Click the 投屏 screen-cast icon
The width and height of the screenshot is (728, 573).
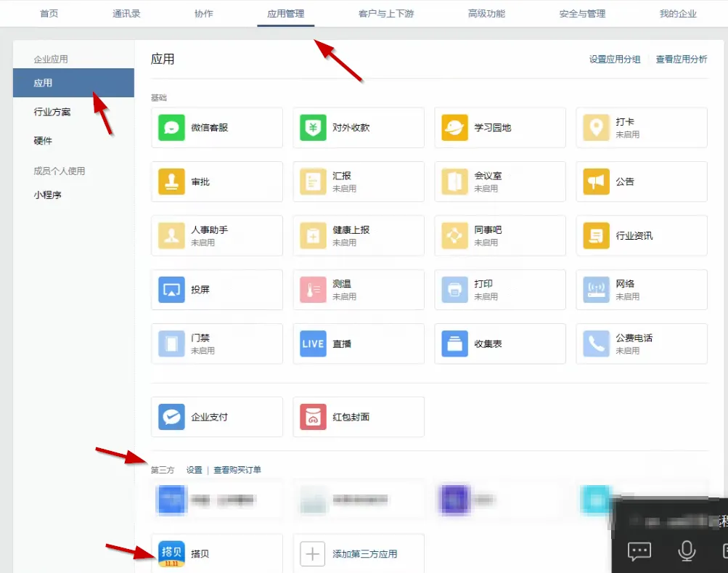172,290
